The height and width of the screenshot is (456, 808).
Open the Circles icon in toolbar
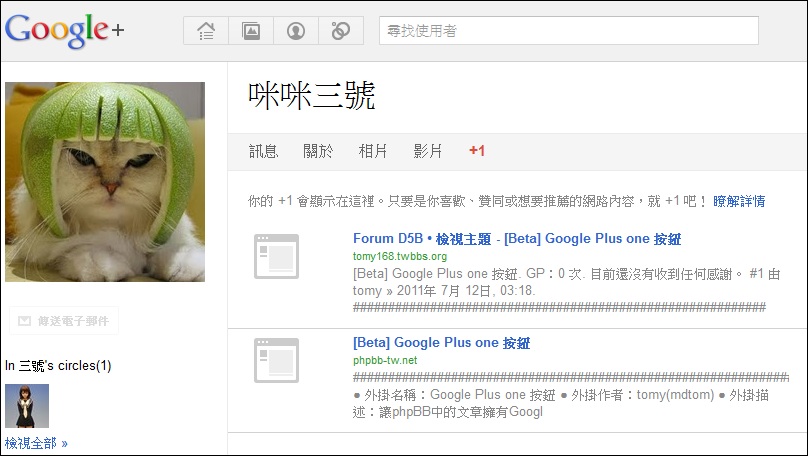click(341, 31)
